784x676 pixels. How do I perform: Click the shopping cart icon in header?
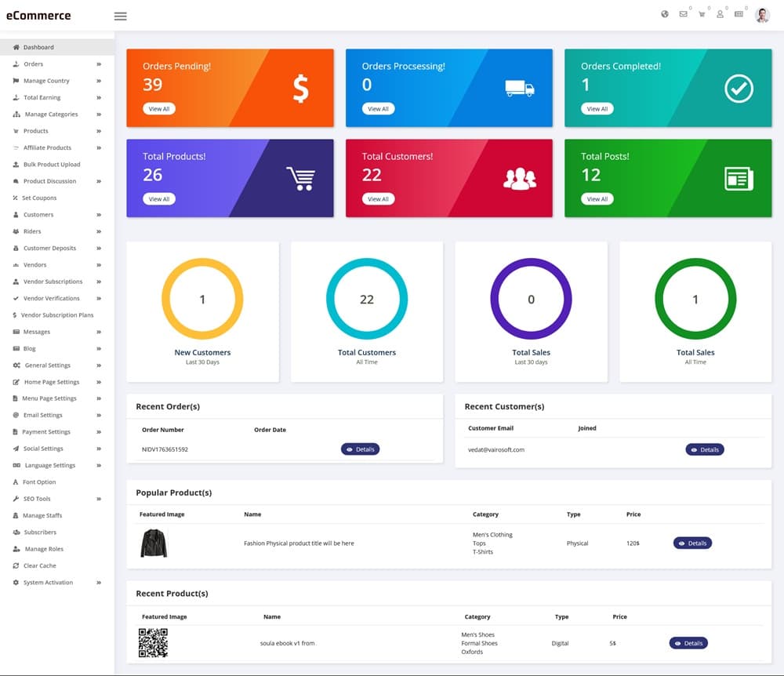(702, 14)
